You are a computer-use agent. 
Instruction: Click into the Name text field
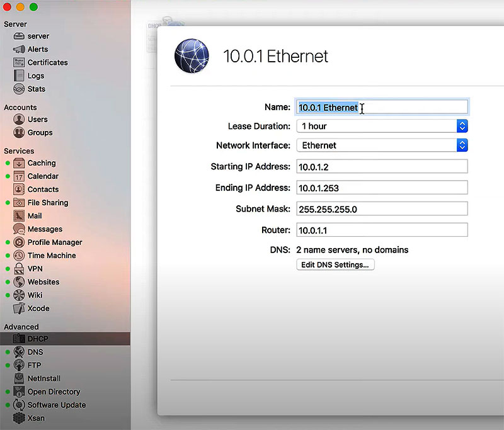click(x=382, y=107)
